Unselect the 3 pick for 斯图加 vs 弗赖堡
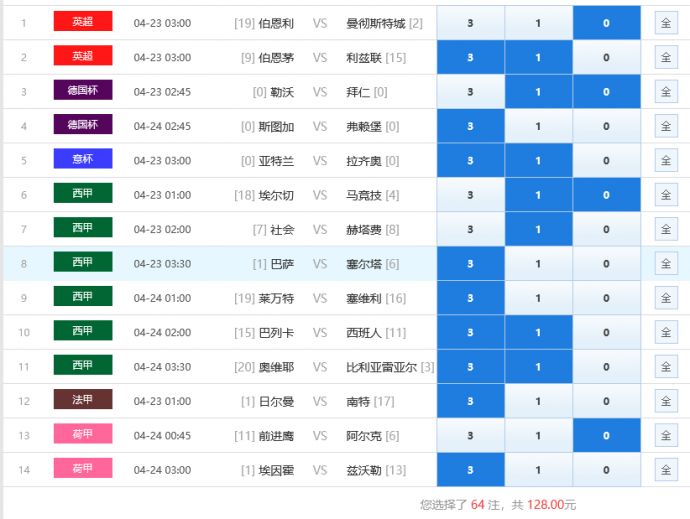 pyautogui.click(x=470, y=127)
